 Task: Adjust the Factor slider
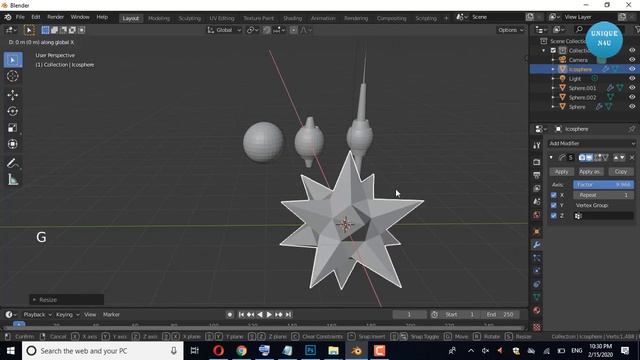[x=603, y=185]
